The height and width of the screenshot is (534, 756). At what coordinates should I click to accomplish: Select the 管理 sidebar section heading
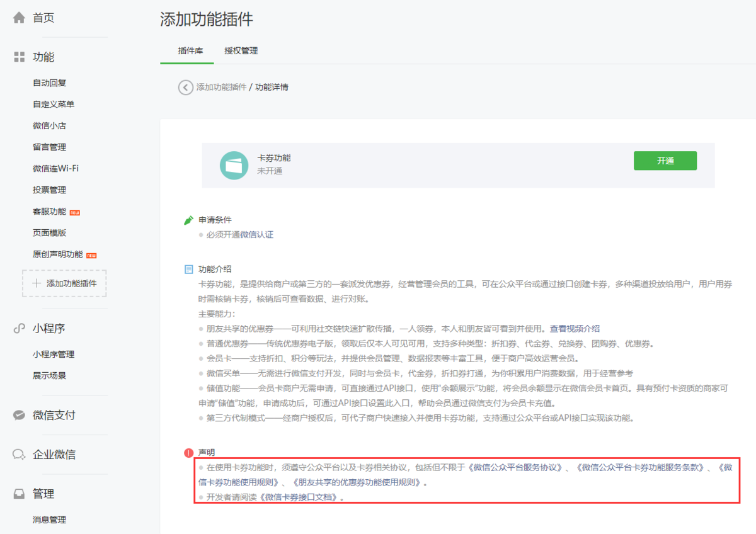[x=43, y=494]
